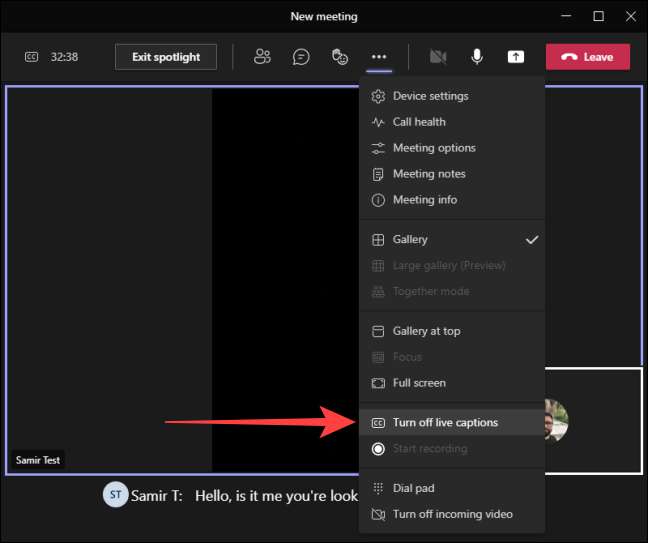Viewport: 648px width, 543px height.
Task: Switch to Gallery at top layout
Action: (426, 331)
